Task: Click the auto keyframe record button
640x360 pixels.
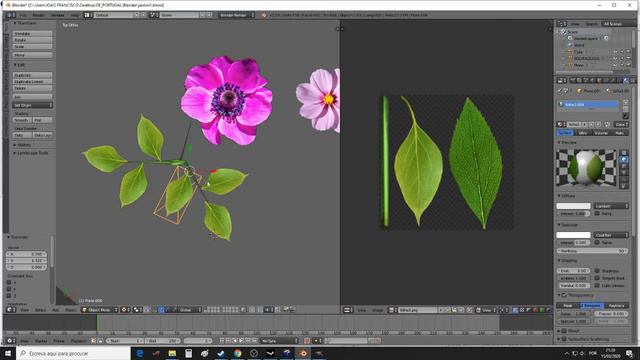Action: click(x=307, y=340)
